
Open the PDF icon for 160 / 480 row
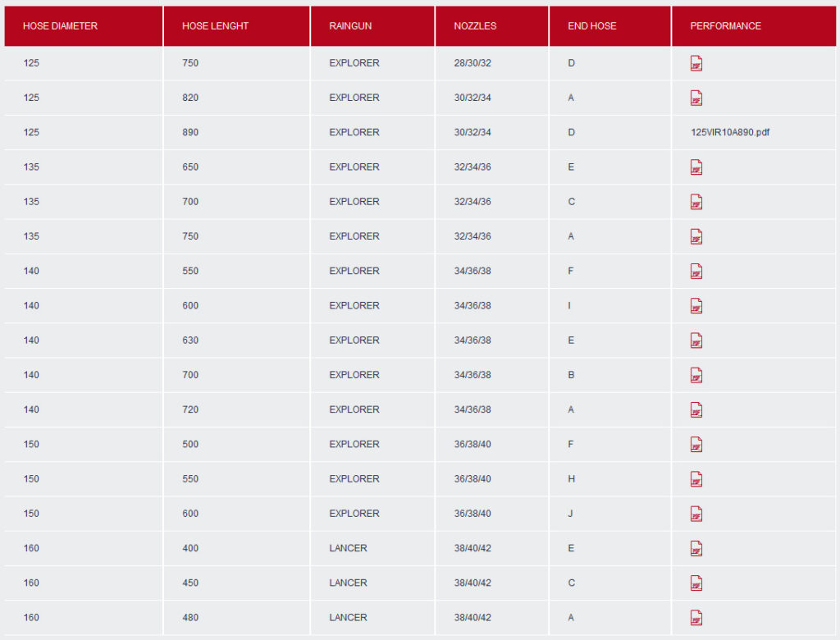tap(696, 618)
